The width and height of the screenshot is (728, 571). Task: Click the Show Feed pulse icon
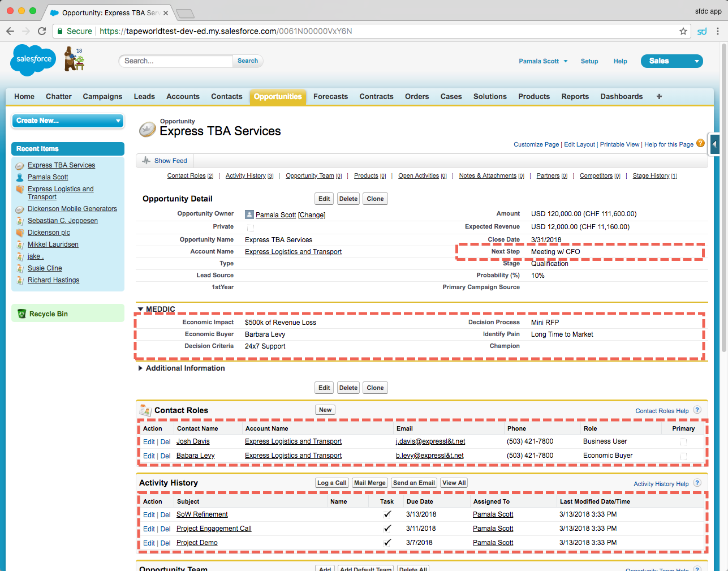point(147,161)
